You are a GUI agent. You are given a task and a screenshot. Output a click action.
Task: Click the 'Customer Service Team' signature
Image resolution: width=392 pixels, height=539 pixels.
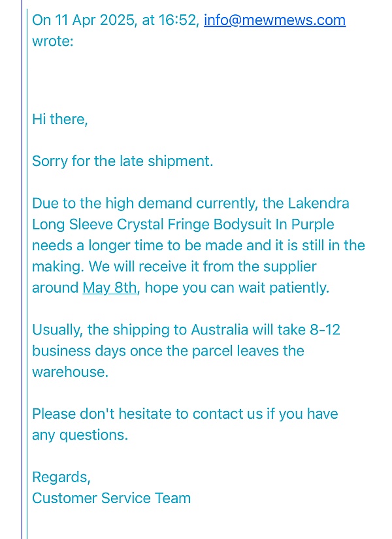coord(112,498)
